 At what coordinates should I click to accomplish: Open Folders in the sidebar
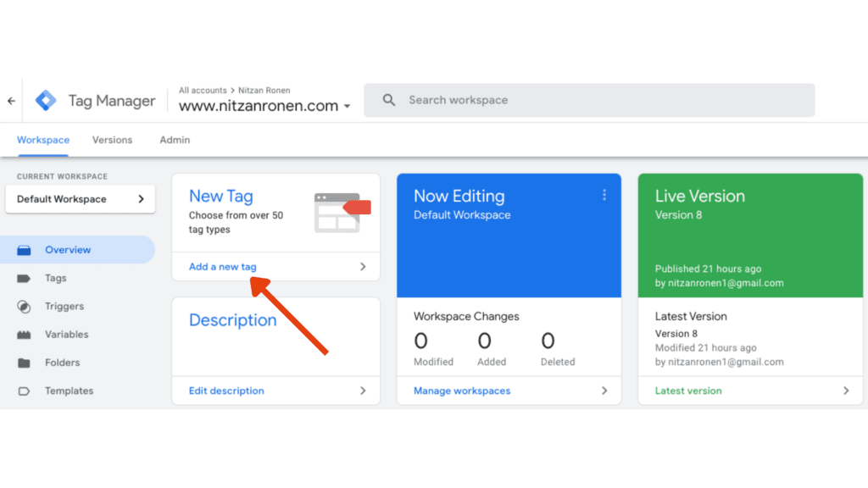[62, 363]
